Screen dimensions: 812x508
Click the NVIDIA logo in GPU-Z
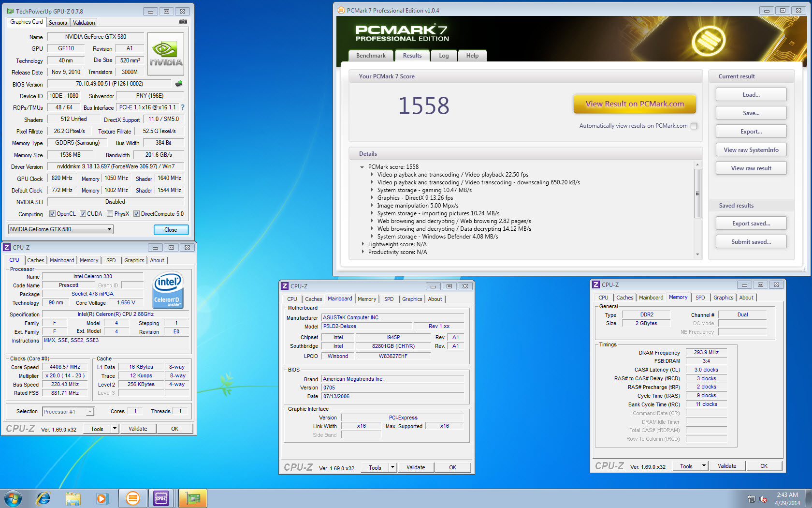[166, 54]
